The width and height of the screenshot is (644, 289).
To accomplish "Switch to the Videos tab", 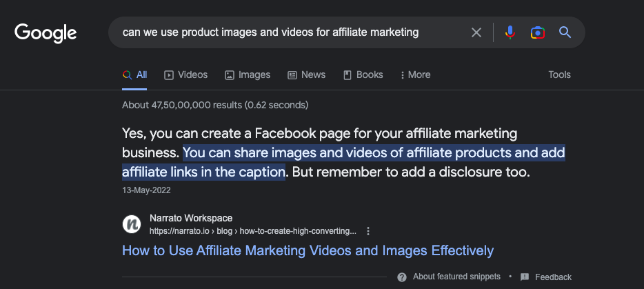I will coord(185,74).
